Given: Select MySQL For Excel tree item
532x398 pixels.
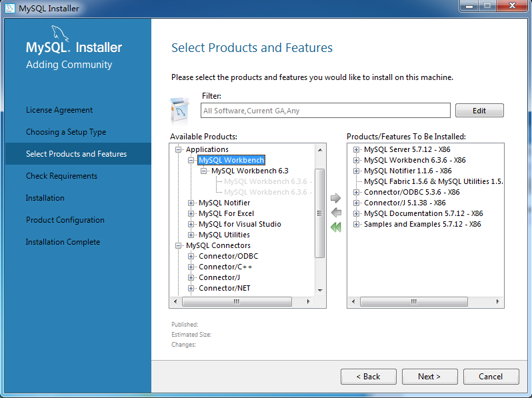Looking at the screenshot, I should click(226, 213).
